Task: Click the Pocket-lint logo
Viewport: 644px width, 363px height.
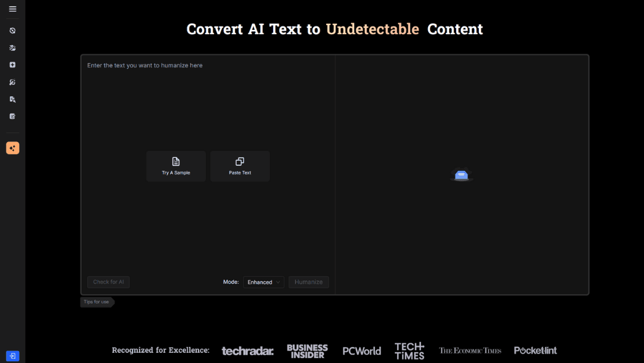Action: click(x=535, y=351)
